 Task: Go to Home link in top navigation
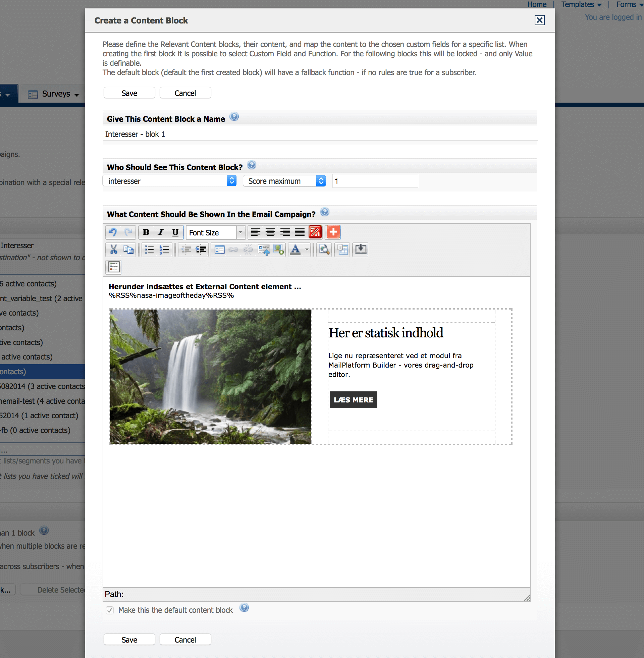click(x=537, y=4)
